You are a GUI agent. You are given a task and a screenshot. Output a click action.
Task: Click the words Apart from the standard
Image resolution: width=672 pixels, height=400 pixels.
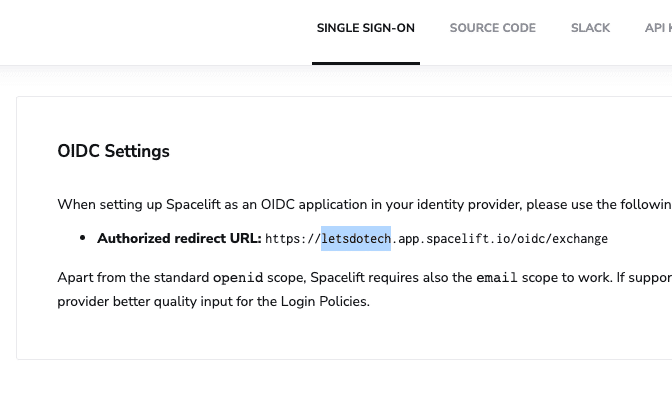(x=133, y=278)
